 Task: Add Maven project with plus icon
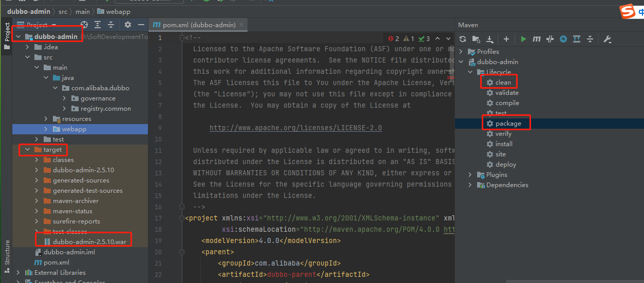tap(506, 39)
